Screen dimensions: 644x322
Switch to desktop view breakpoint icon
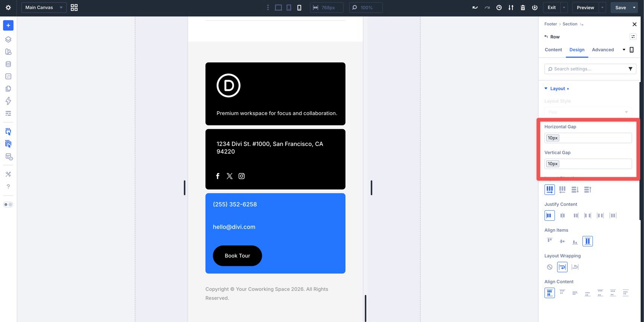point(278,7)
